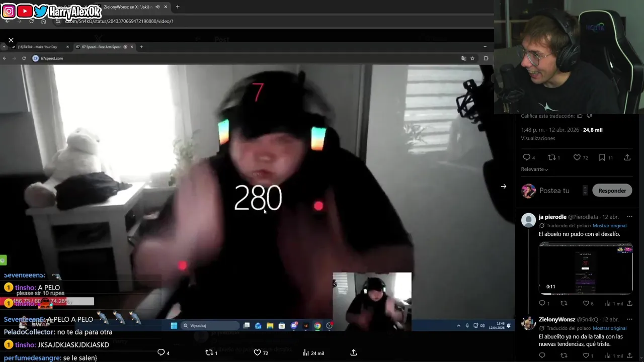The height and width of the screenshot is (362, 644).
Task: Close the ZielonyWonsz en X tab
Action: pyautogui.click(x=166, y=7)
